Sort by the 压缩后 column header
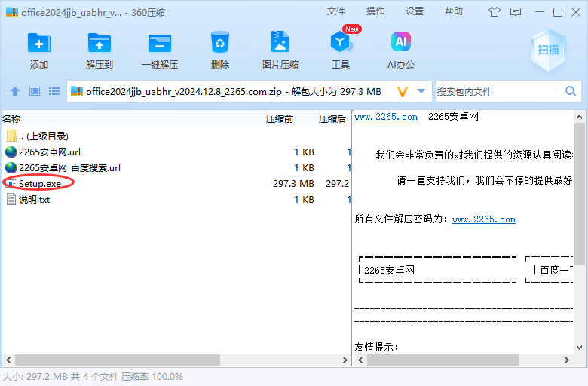Image resolution: width=588 pixels, height=386 pixels. pos(334,119)
